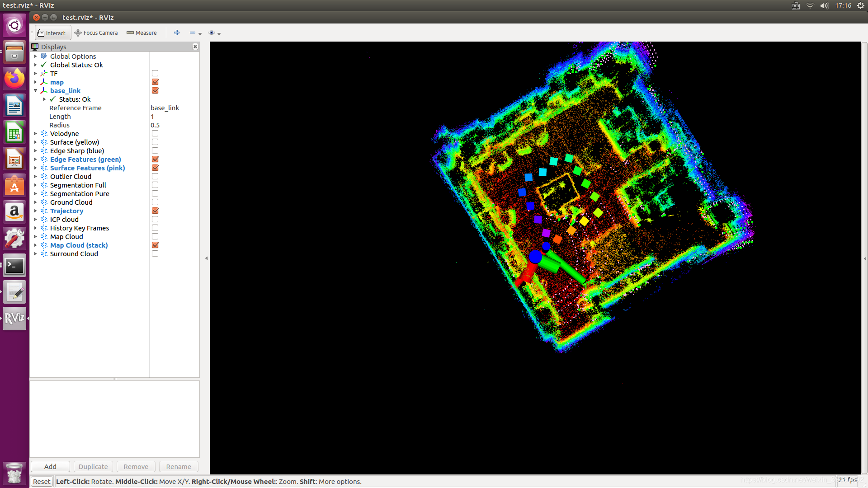Select the Map Cloud display row
The width and height of the screenshot is (868, 488).
point(66,236)
